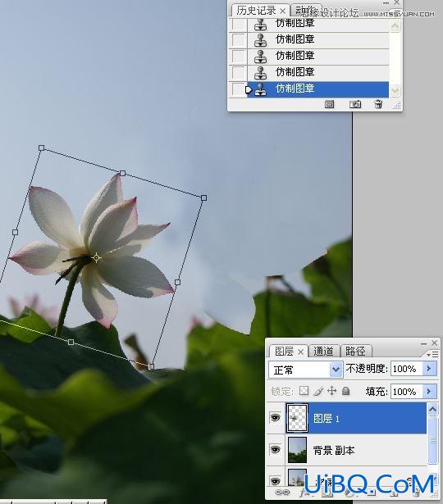This screenshot has height=504, width=443.
Task: Delete current history state with trash icon
Action: (x=378, y=104)
